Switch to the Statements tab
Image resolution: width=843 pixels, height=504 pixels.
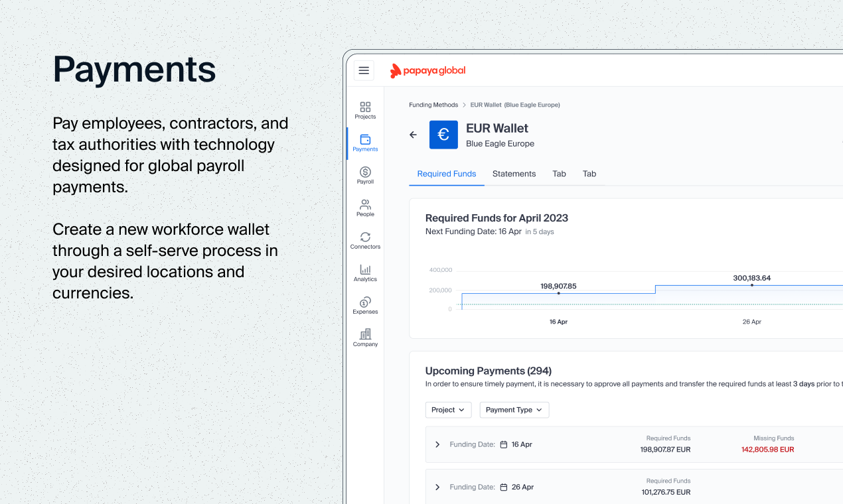coord(514,174)
